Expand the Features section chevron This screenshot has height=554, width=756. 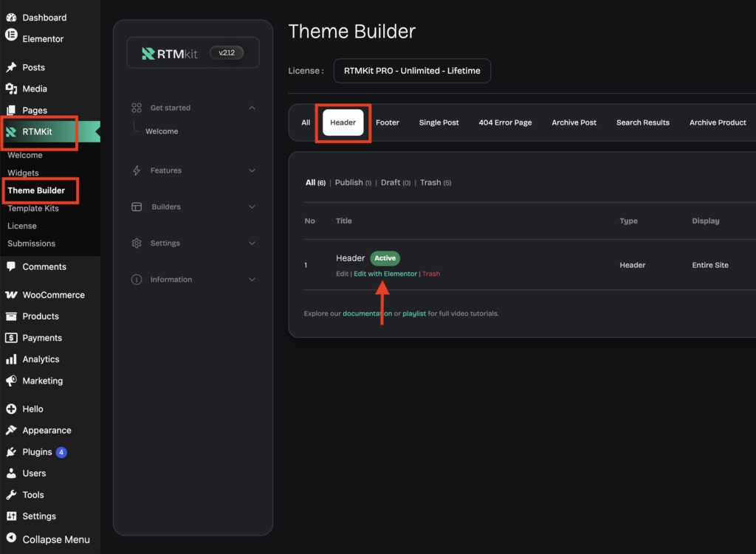click(252, 170)
